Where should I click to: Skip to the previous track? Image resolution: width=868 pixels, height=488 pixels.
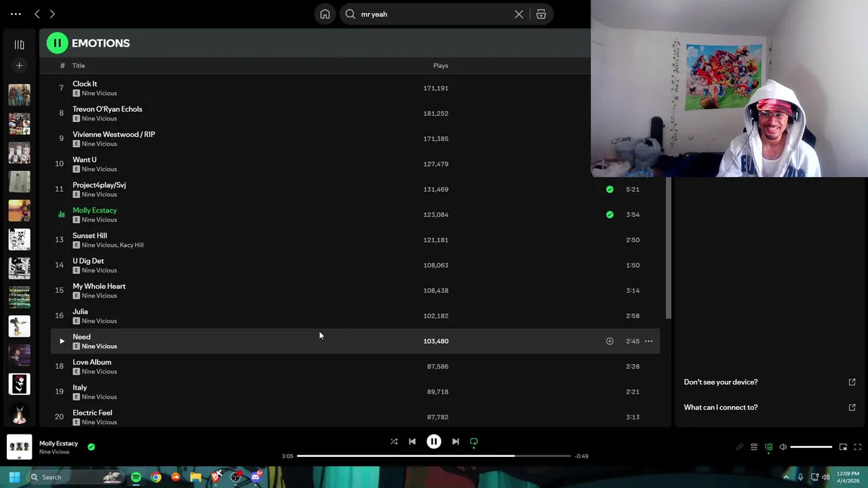tap(412, 441)
